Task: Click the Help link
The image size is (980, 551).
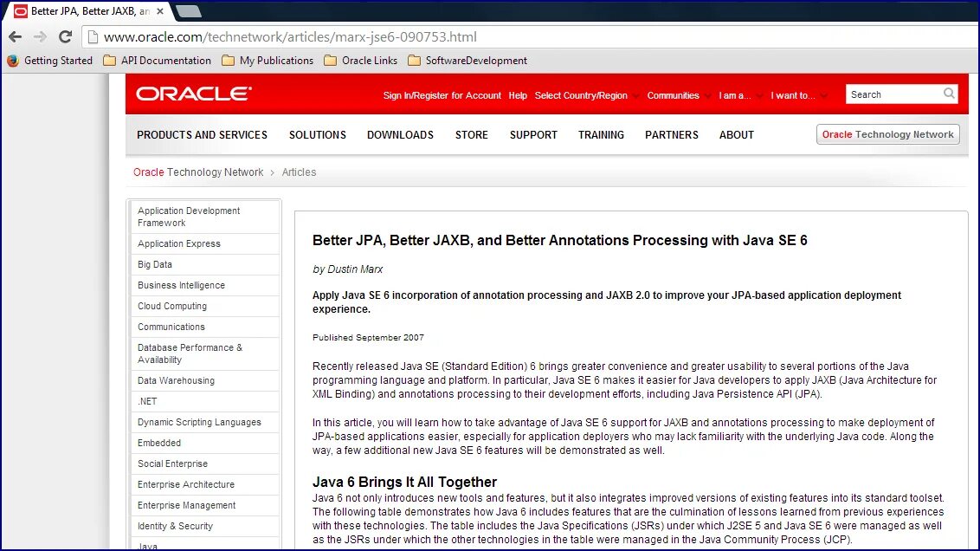Action: pyautogui.click(x=518, y=95)
